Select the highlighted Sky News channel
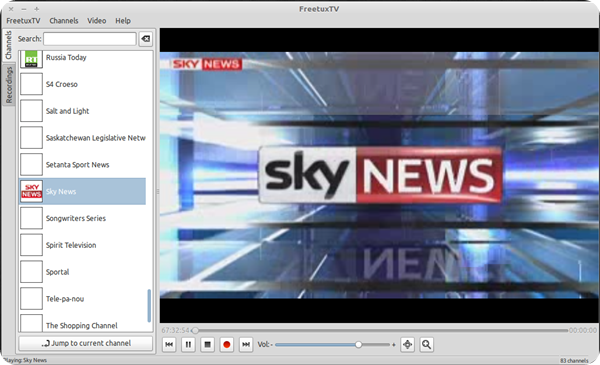Viewport: 600px width, 365px height. (x=83, y=191)
